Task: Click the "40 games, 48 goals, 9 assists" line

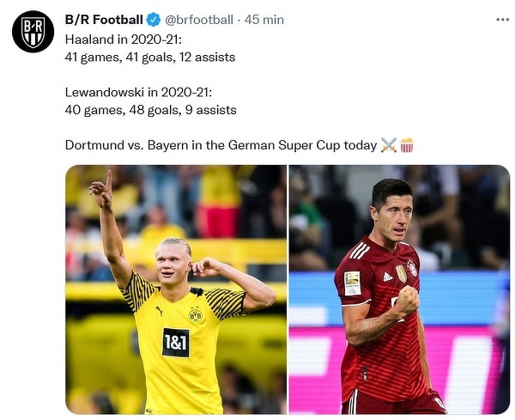Action: pyautogui.click(x=151, y=110)
